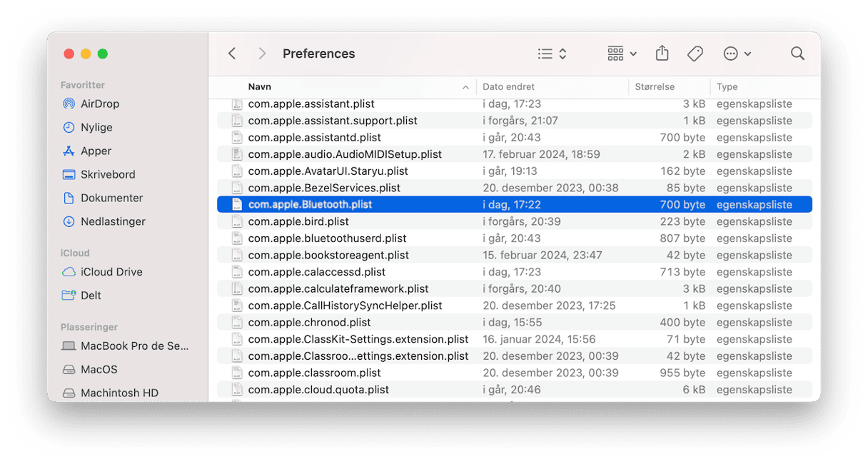Image resolution: width=868 pixels, height=464 pixels.
Task: Select Nylige in the sidebar
Action: [96, 127]
